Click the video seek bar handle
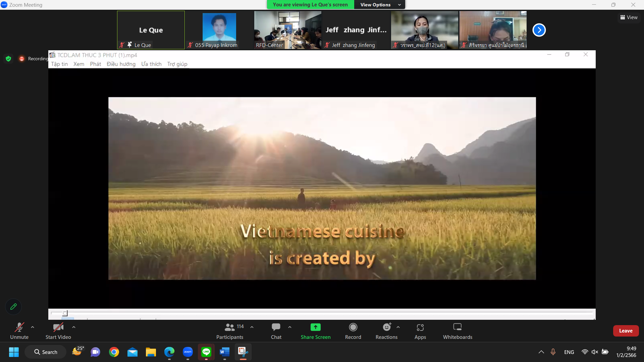 (65, 313)
